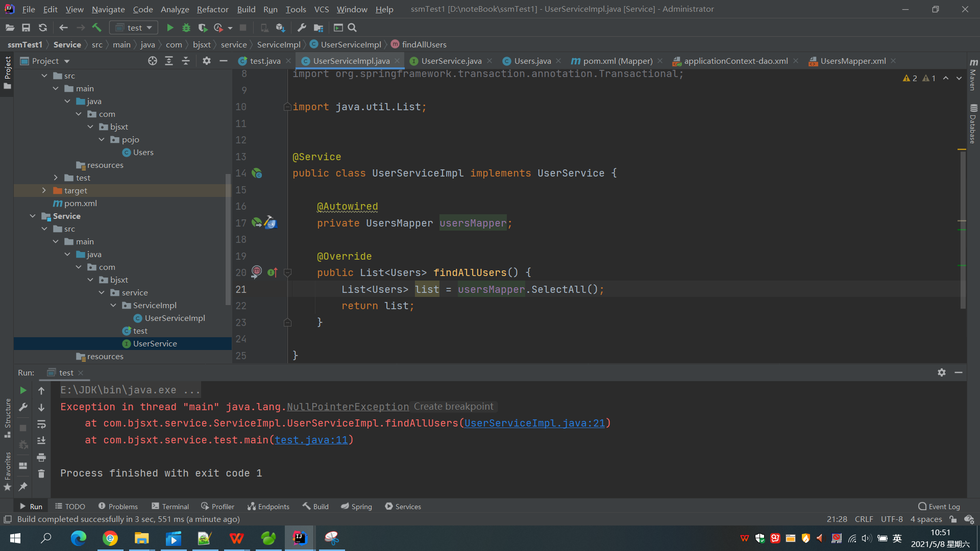Collapse the pojo package
This screenshot has width=980, height=551.
[102, 140]
